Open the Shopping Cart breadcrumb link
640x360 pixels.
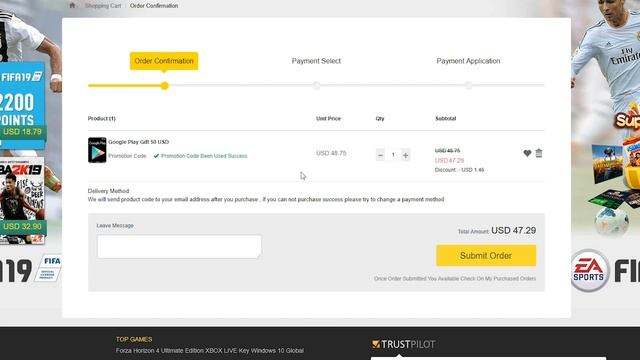[103, 6]
